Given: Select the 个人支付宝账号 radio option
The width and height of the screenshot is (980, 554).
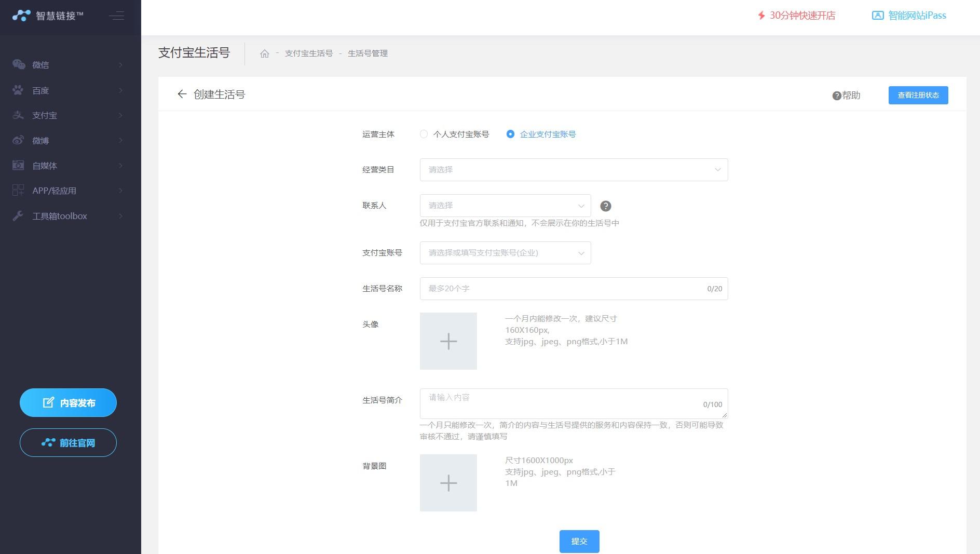Looking at the screenshot, I should pyautogui.click(x=424, y=134).
